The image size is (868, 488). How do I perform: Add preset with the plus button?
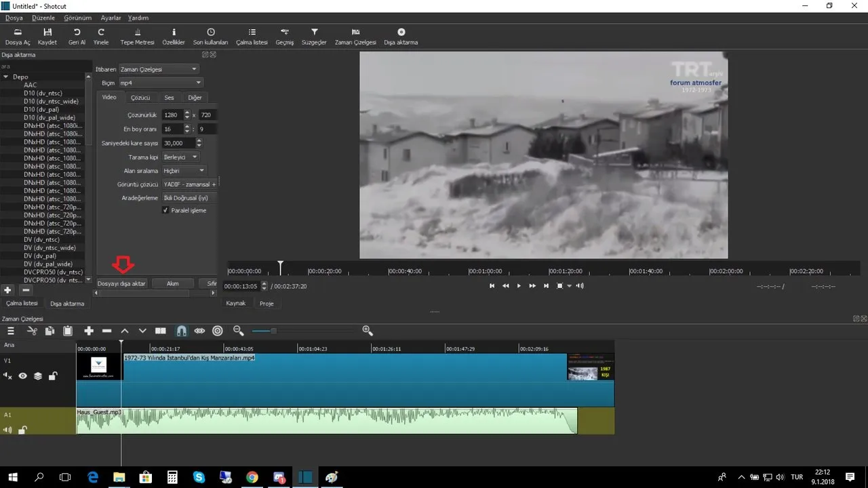click(8, 290)
